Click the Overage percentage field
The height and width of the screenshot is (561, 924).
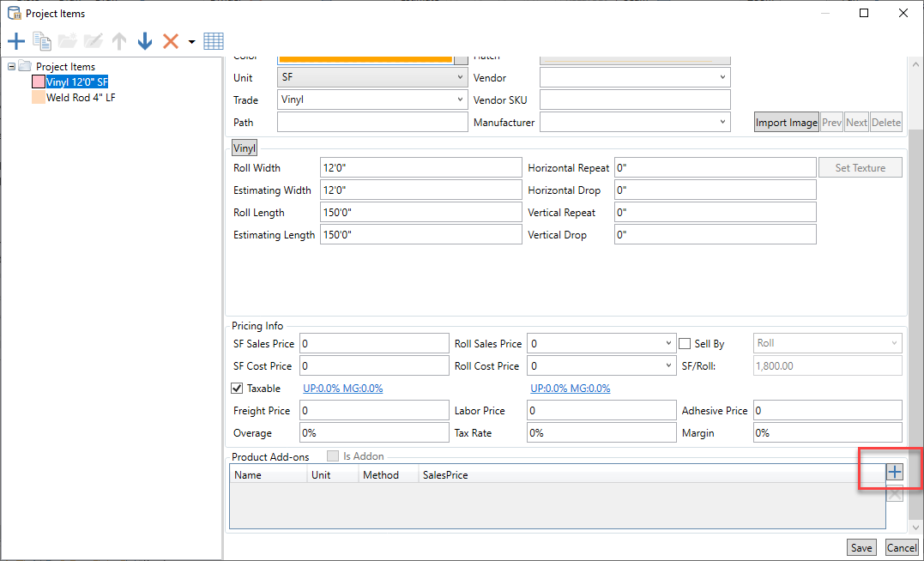click(x=374, y=432)
